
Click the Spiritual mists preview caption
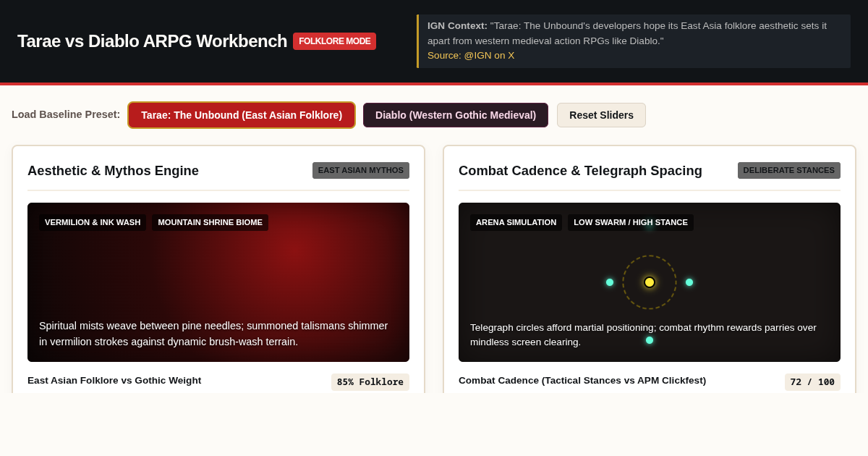click(214, 334)
